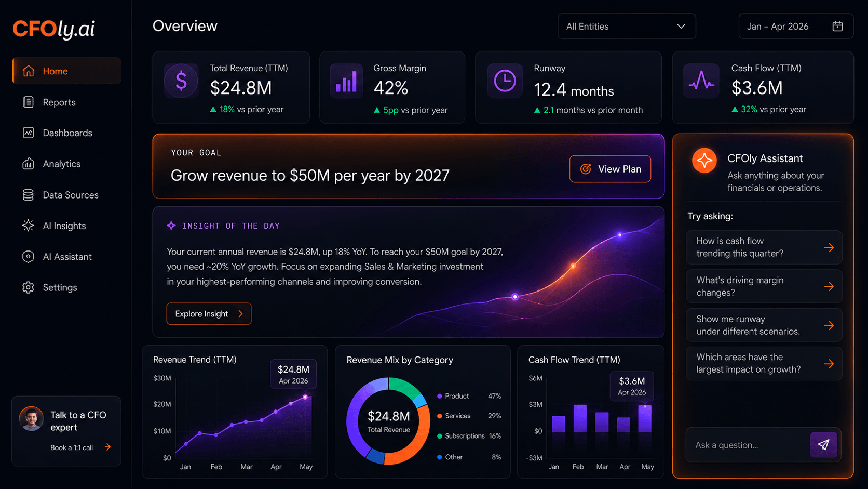Click the Explore Insight chevron
This screenshot has width=868, height=489.
tap(240, 314)
